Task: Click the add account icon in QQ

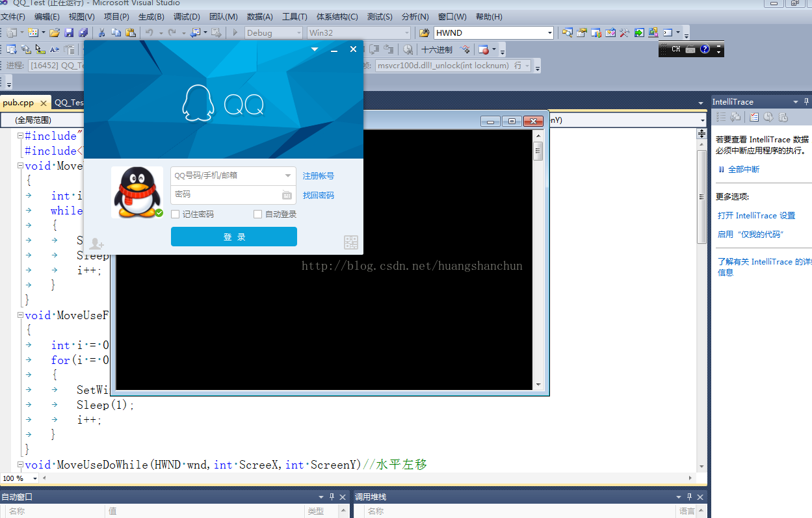Action: [x=96, y=244]
